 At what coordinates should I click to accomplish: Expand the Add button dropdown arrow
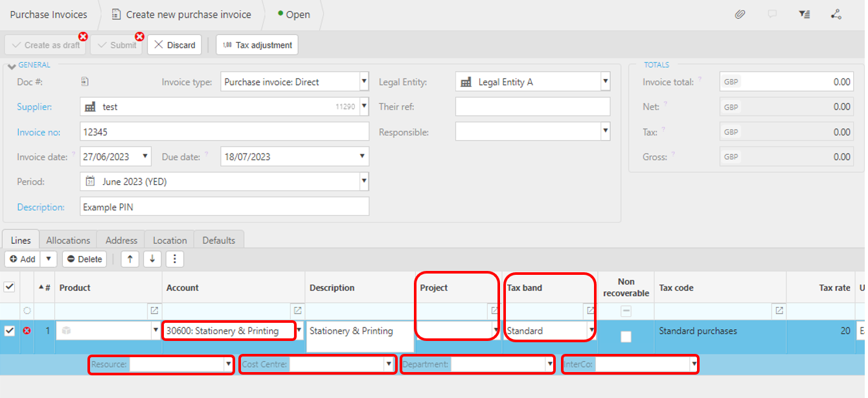[49, 259]
